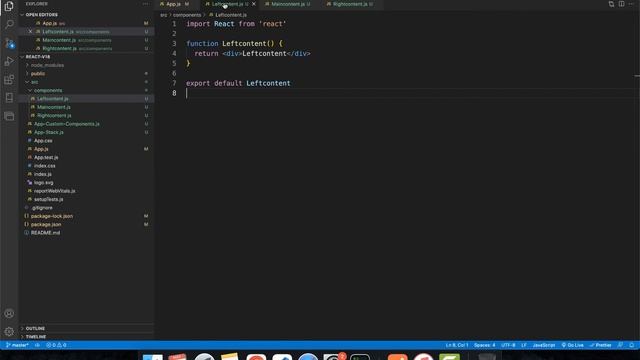Open the Search view in activity bar
Image resolution: width=640 pixels, height=360 pixels.
click(9, 24)
